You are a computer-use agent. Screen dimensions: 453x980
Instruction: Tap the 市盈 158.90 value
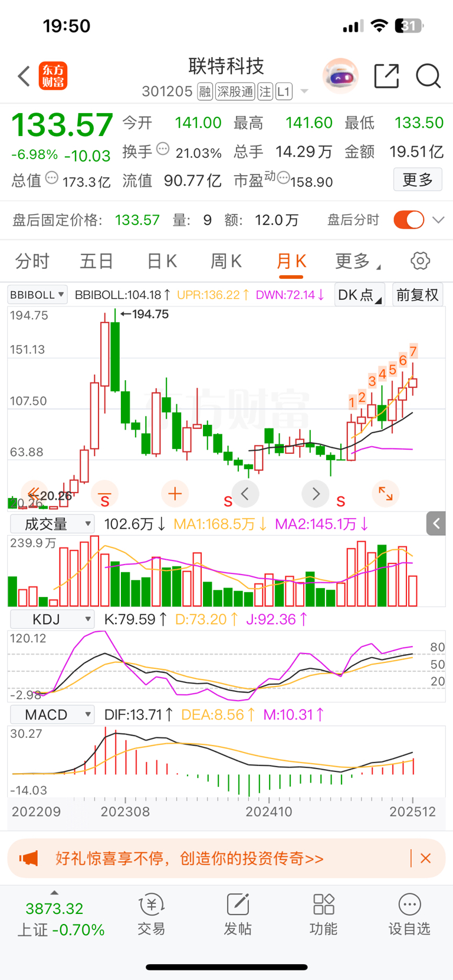pos(311,182)
